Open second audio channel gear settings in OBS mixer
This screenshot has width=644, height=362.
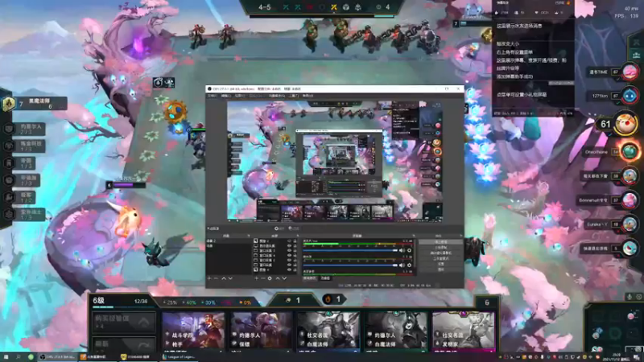point(410,265)
